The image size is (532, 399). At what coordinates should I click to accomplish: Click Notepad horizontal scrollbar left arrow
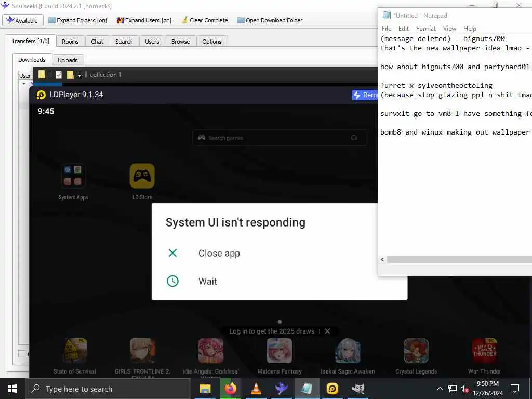[x=383, y=260]
